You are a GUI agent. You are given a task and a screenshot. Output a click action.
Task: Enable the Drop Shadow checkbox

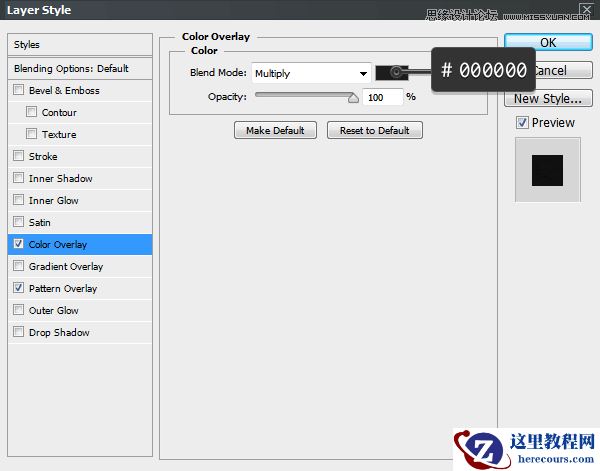(18, 332)
